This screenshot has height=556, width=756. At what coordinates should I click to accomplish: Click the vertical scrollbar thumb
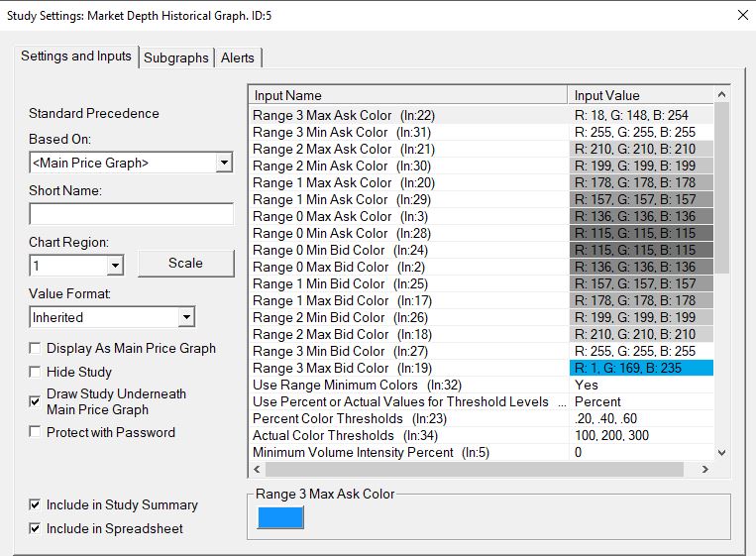tap(721, 188)
